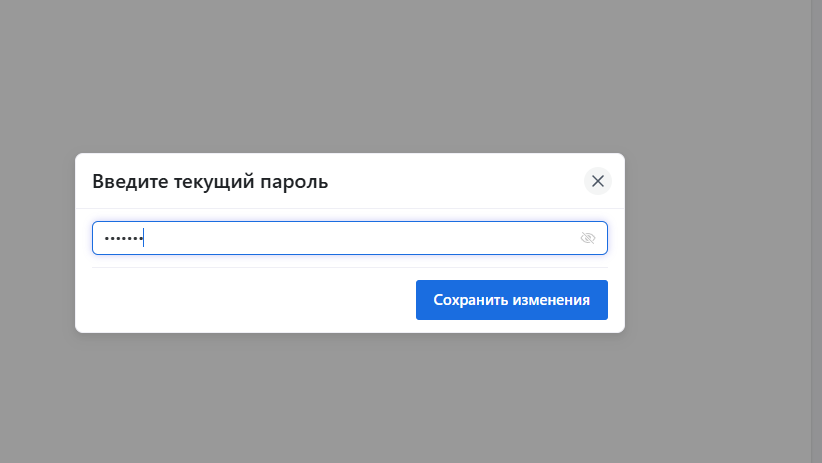
Task: Show the hidden password characters
Action: click(x=588, y=238)
